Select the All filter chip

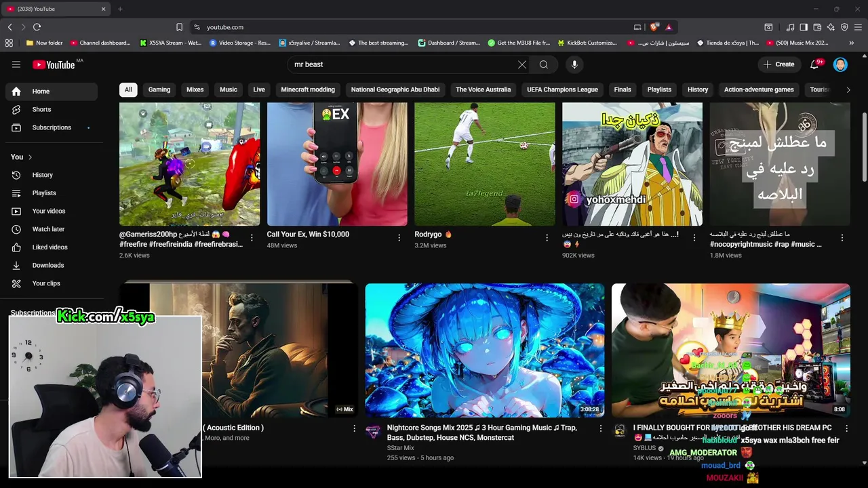coord(128,89)
